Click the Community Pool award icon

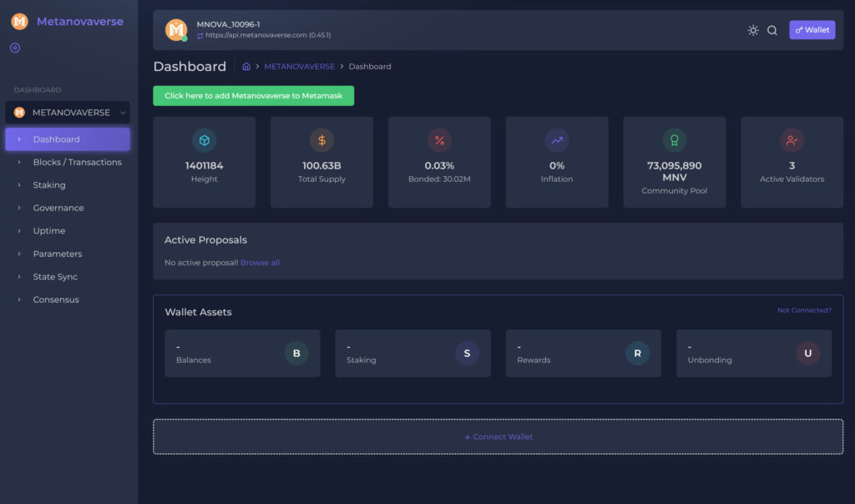[674, 140]
